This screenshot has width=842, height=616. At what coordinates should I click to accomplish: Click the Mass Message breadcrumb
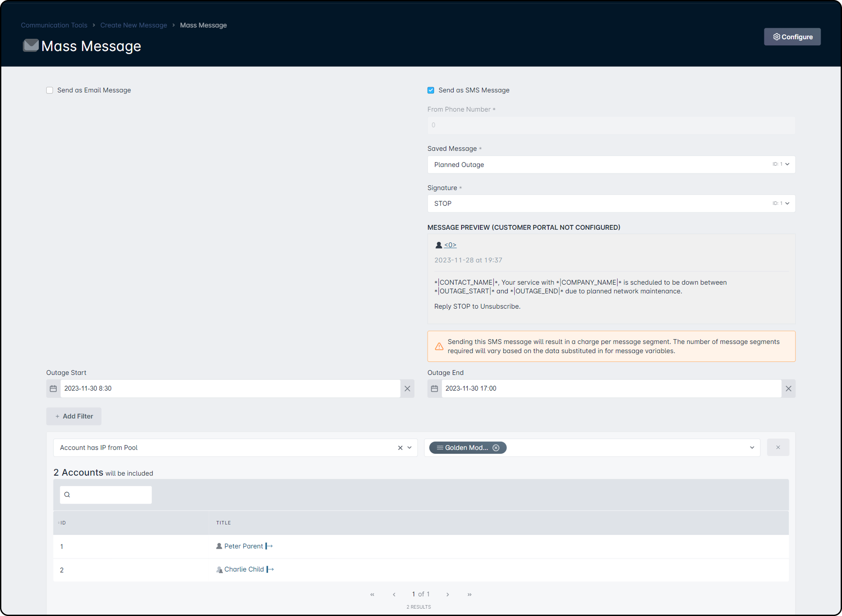tap(203, 25)
